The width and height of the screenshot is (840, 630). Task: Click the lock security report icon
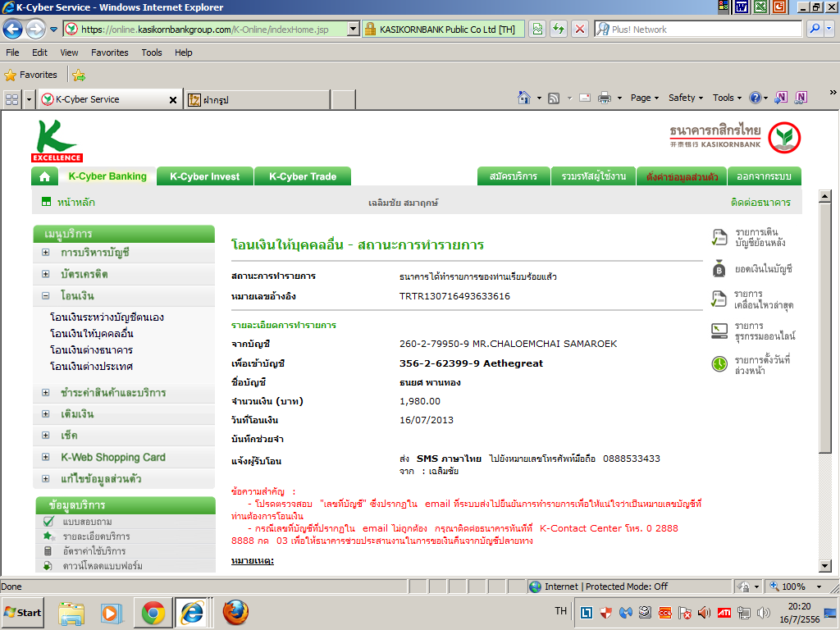tap(370, 29)
